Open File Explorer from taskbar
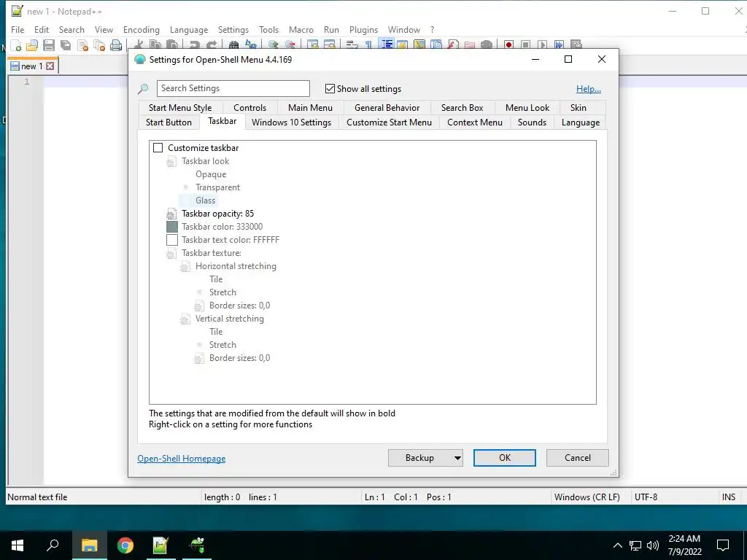Viewport: 747px width, 560px height. [x=89, y=545]
